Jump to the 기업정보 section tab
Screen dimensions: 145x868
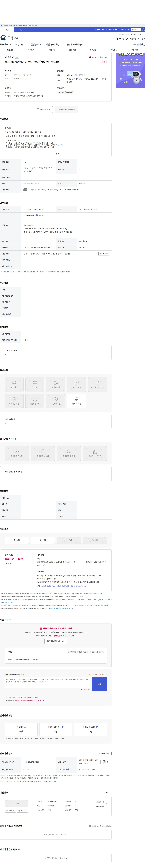(x=114, y=50)
